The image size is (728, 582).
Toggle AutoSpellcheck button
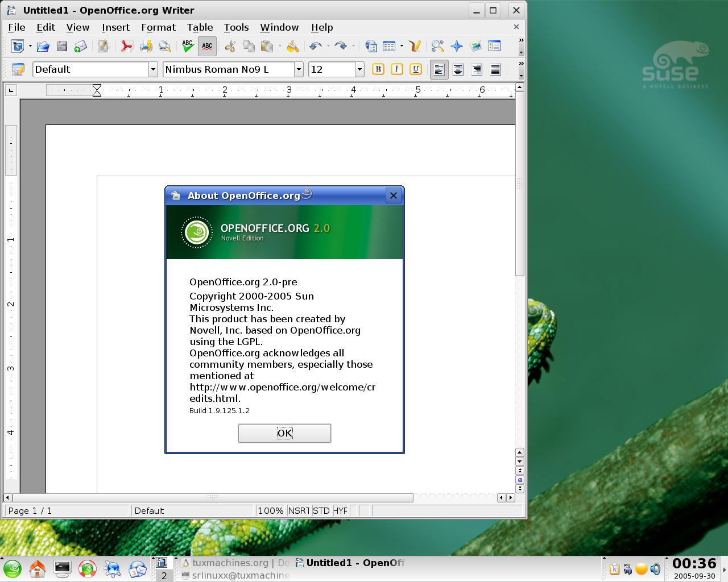point(207,47)
